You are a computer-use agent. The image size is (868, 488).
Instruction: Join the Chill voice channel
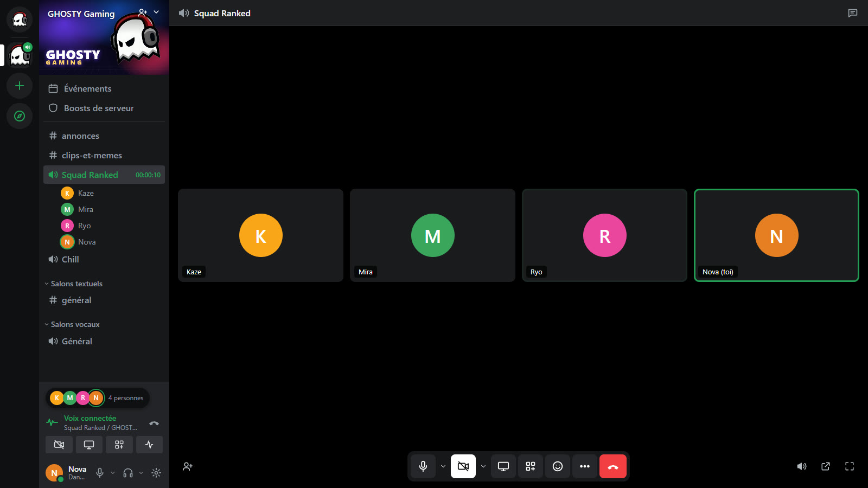pos(104,259)
